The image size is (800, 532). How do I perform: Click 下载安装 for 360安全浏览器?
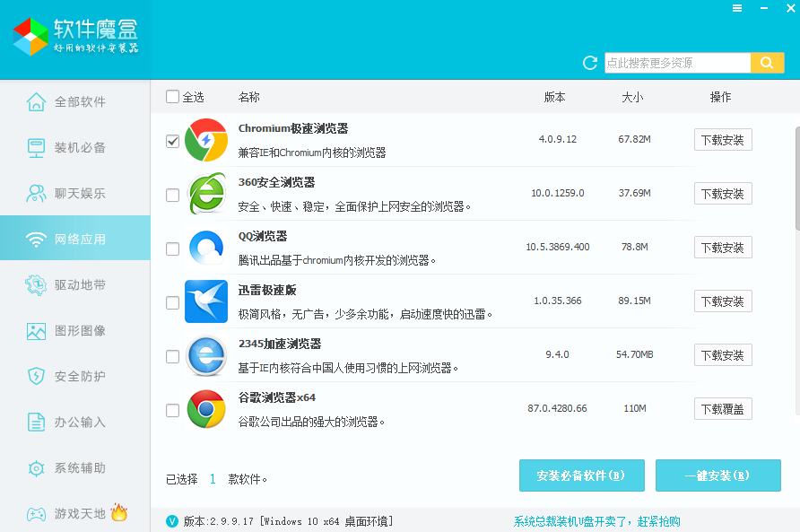tap(723, 194)
